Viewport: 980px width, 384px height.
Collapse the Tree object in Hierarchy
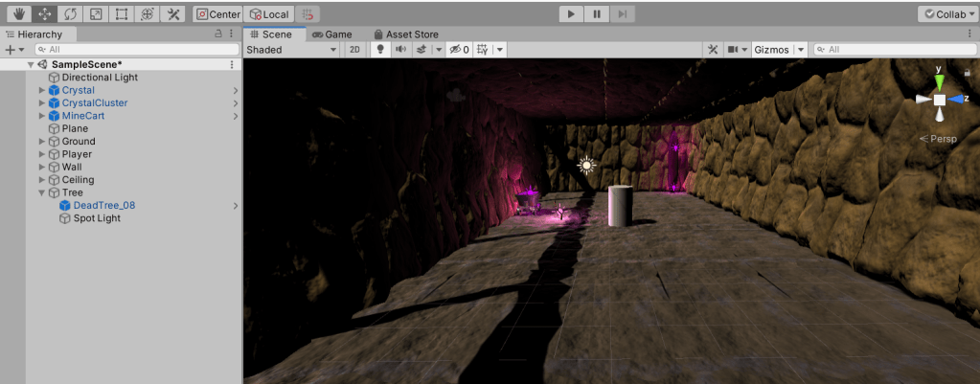[41, 192]
